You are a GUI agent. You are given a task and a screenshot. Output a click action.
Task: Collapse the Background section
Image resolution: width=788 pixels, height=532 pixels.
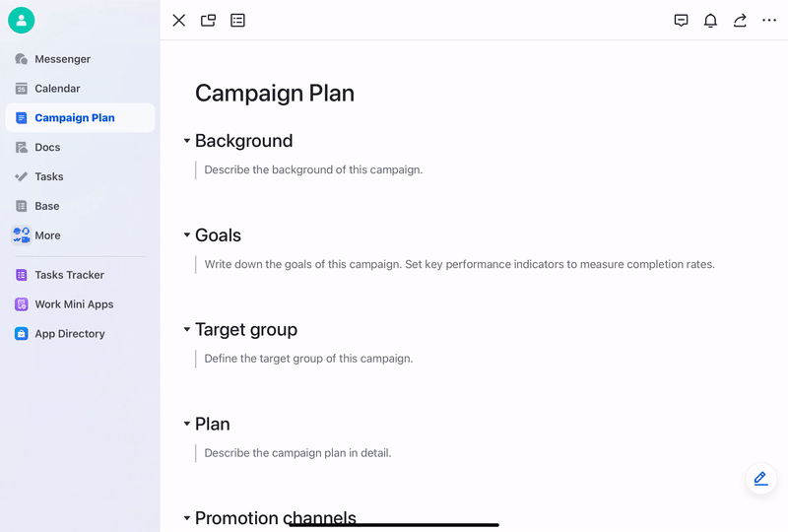pyautogui.click(x=187, y=141)
